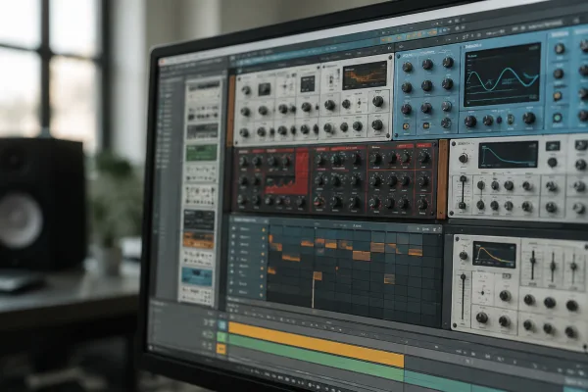Screen dimensions: 588x392
Task: Toggle the green glowing button on blue synth
Action: pos(558,118)
